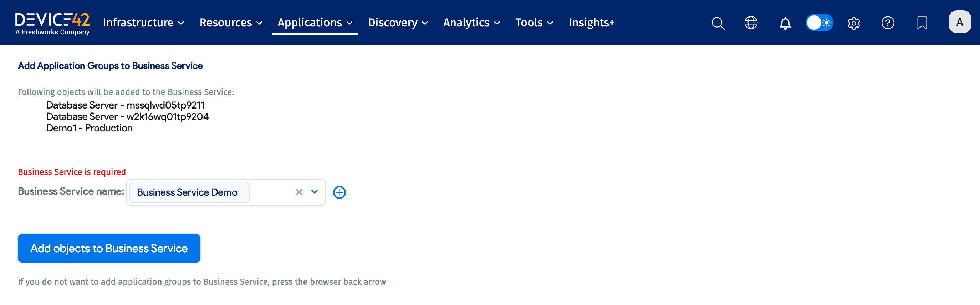This screenshot has width=980, height=305.
Task: Click the globe language icon
Action: pyautogui.click(x=751, y=23)
